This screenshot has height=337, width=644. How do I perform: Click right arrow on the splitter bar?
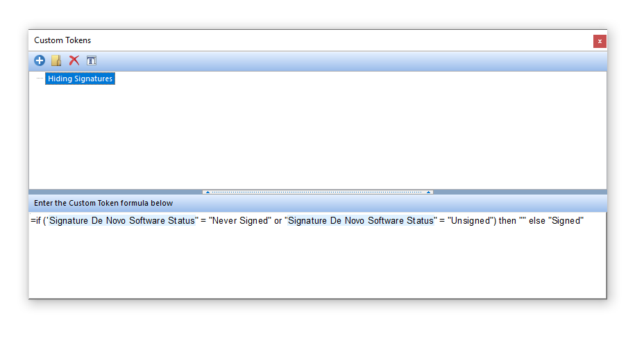pos(429,192)
